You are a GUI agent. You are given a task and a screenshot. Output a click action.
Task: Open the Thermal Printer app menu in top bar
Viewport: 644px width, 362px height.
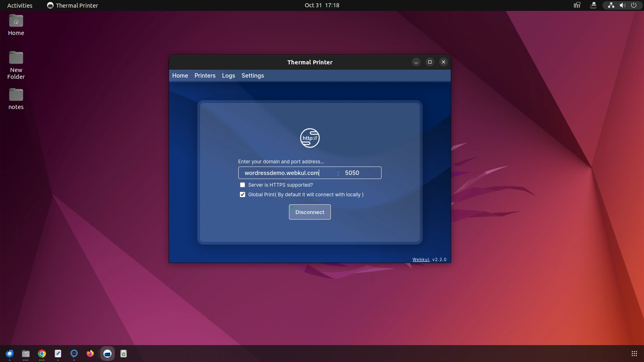click(x=72, y=5)
